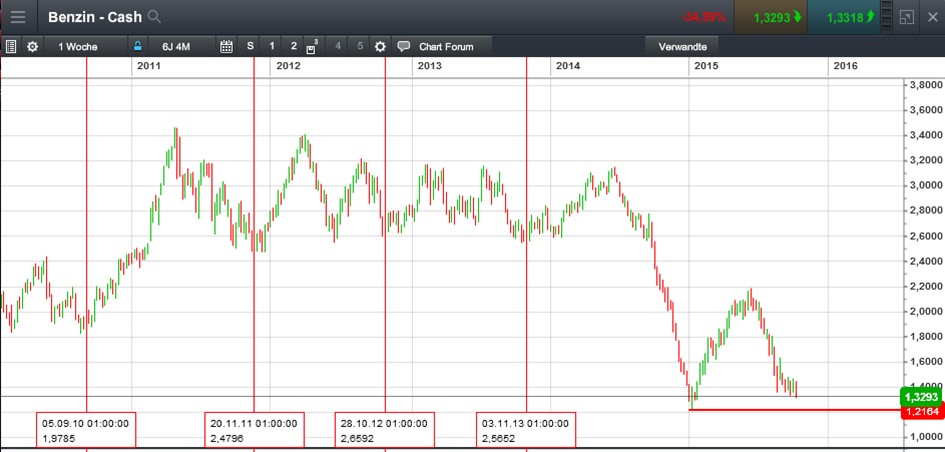Open the 1 Woche interval dropdown
This screenshot has width=945, height=452.
82,46
